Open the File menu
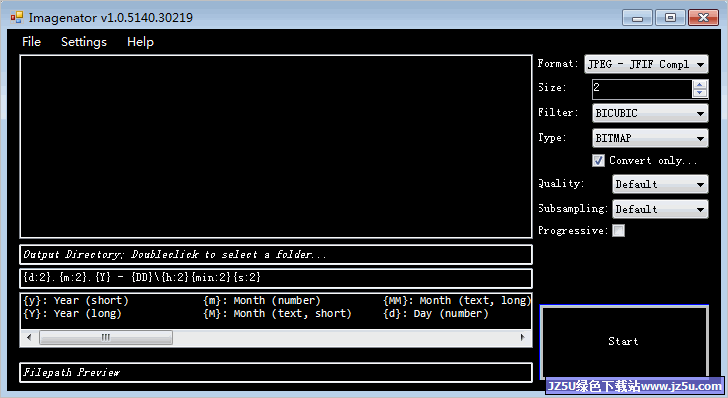Screen dimensions: 728x398 [32, 42]
